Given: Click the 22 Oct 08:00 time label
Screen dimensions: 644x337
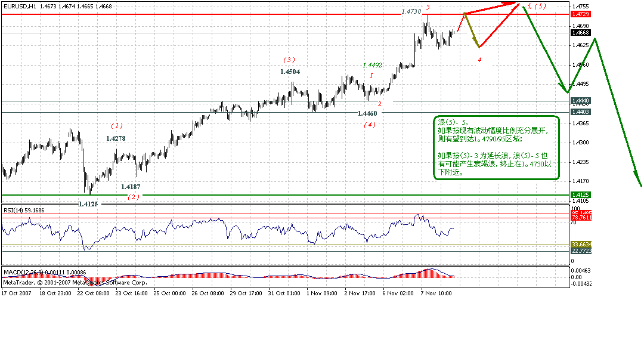Looking at the screenshot, I should coord(93,293).
